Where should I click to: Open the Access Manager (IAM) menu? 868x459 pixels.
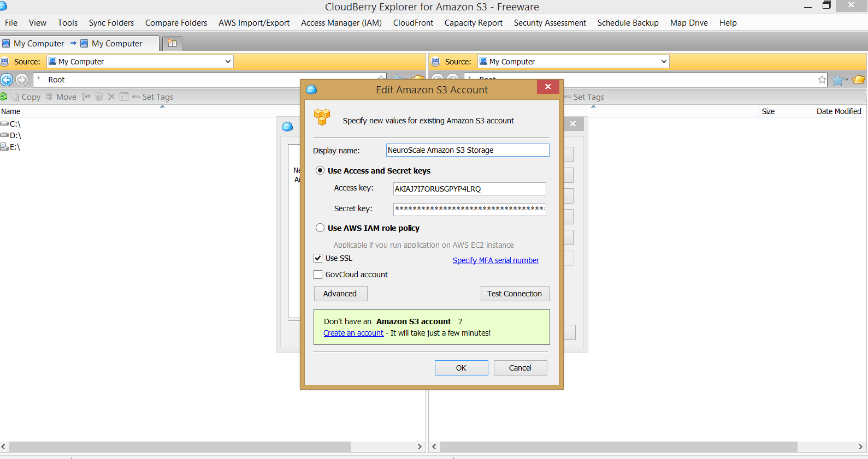click(x=341, y=23)
